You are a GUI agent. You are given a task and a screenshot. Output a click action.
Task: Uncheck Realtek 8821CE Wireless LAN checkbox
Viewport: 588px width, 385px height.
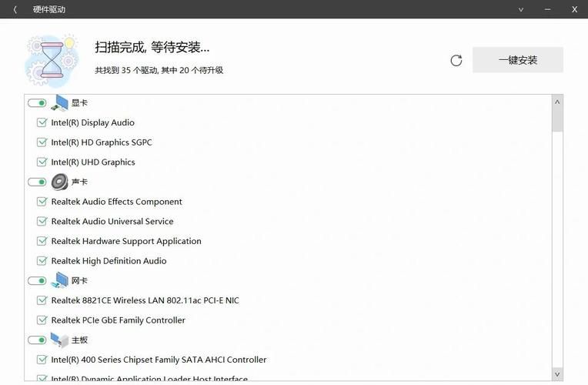coord(42,300)
